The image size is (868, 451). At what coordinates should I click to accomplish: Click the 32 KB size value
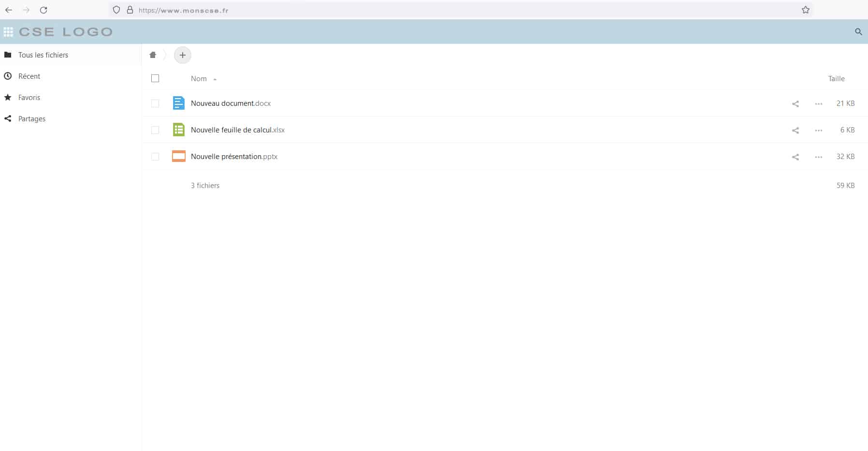click(x=845, y=157)
